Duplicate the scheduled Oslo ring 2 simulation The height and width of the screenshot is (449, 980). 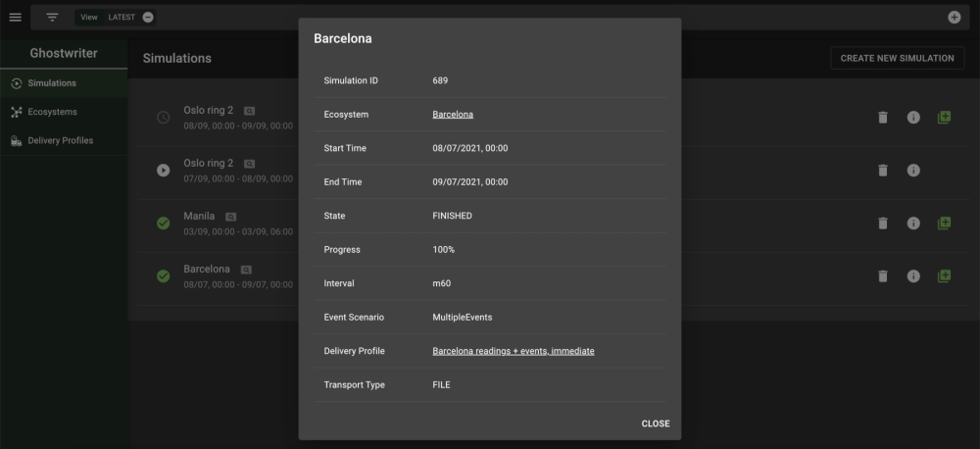click(x=944, y=117)
